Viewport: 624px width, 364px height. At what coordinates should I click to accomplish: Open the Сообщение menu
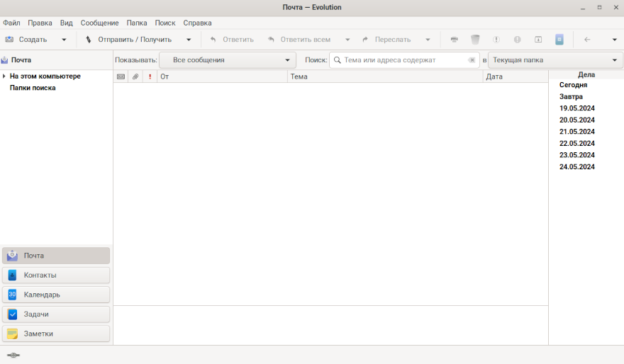(x=99, y=23)
